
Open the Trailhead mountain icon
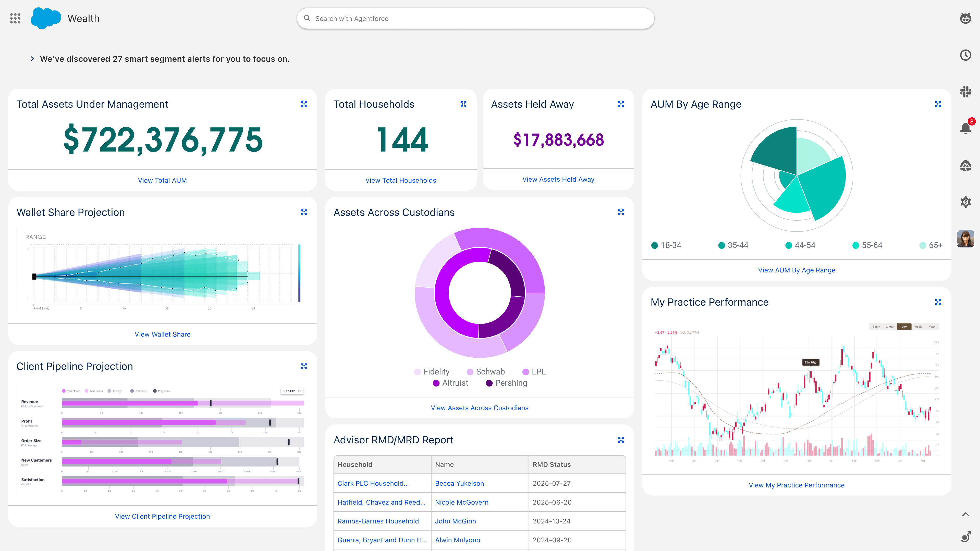pos(965,165)
